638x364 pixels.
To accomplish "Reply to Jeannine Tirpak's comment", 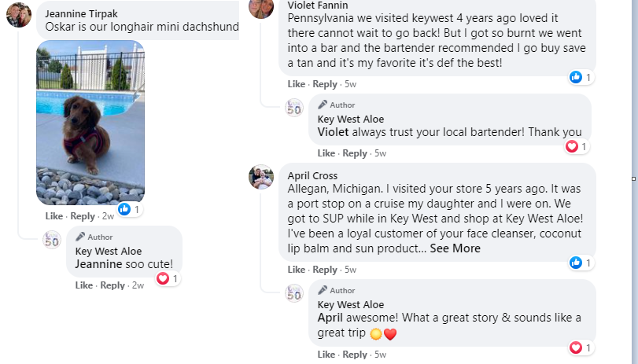I will pos(83,216).
